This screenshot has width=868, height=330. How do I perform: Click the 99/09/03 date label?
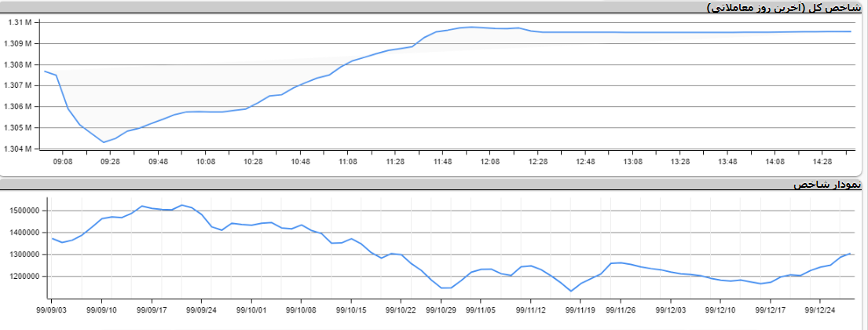point(53,310)
